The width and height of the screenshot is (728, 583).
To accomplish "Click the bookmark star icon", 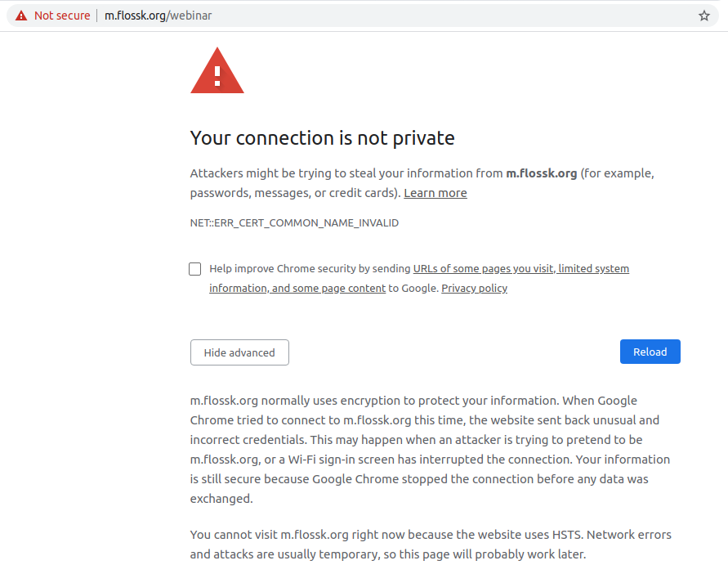I will tap(704, 16).
